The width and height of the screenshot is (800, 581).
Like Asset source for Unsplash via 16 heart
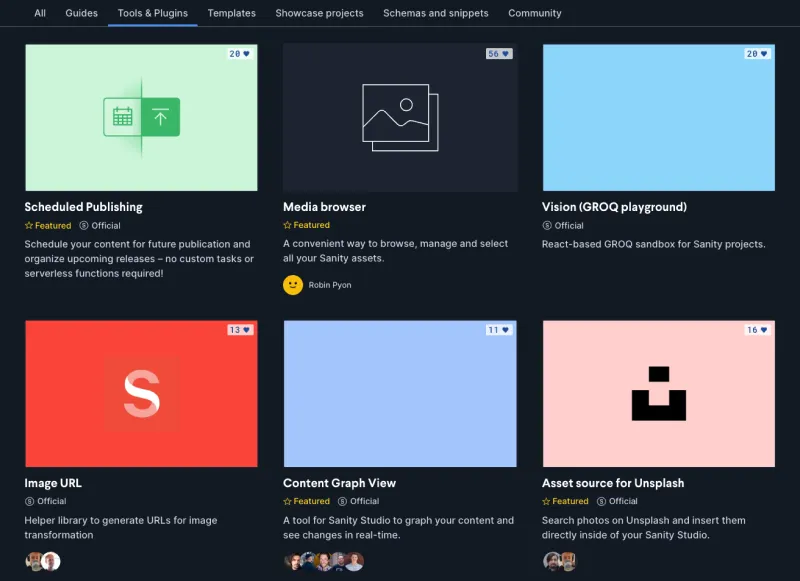[x=757, y=330]
